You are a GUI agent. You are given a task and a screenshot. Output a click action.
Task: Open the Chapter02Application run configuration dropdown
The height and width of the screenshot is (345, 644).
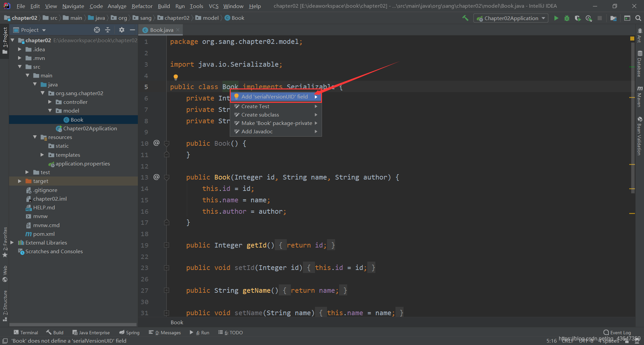click(511, 18)
